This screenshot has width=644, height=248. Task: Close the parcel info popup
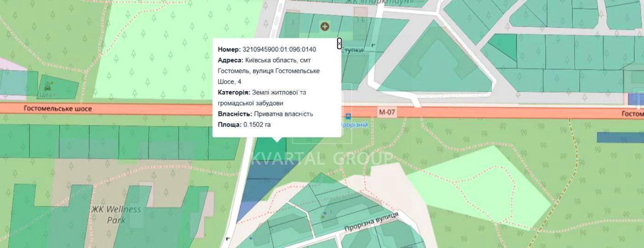point(339,43)
